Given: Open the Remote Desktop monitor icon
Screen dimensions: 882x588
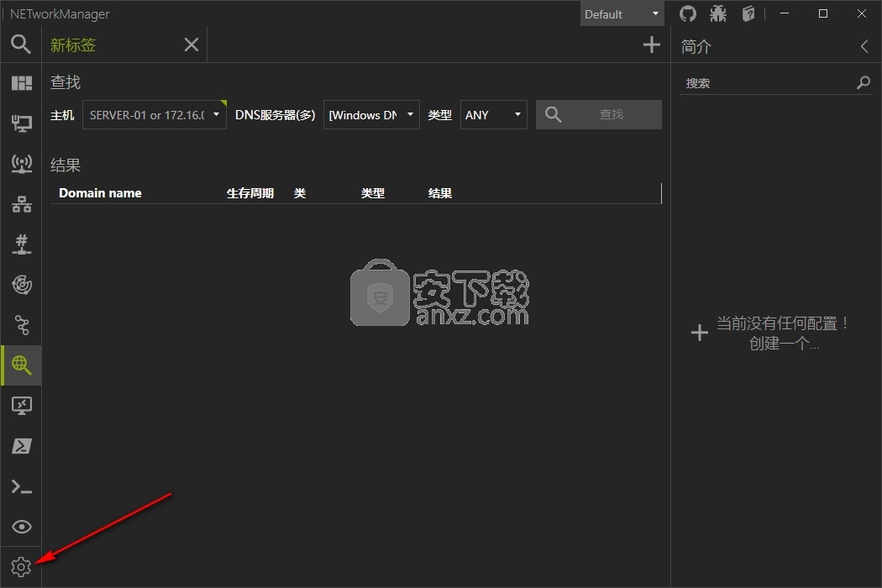Looking at the screenshot, I should coord(21,406).
